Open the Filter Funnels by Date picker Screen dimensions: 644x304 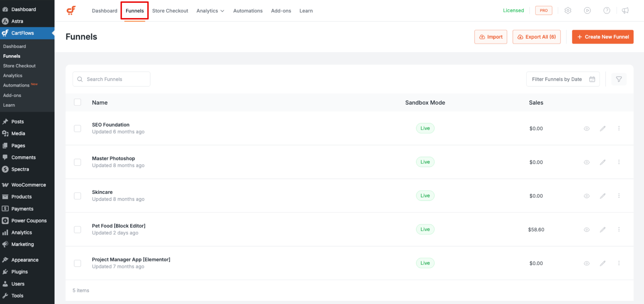(x=563, y=79)
